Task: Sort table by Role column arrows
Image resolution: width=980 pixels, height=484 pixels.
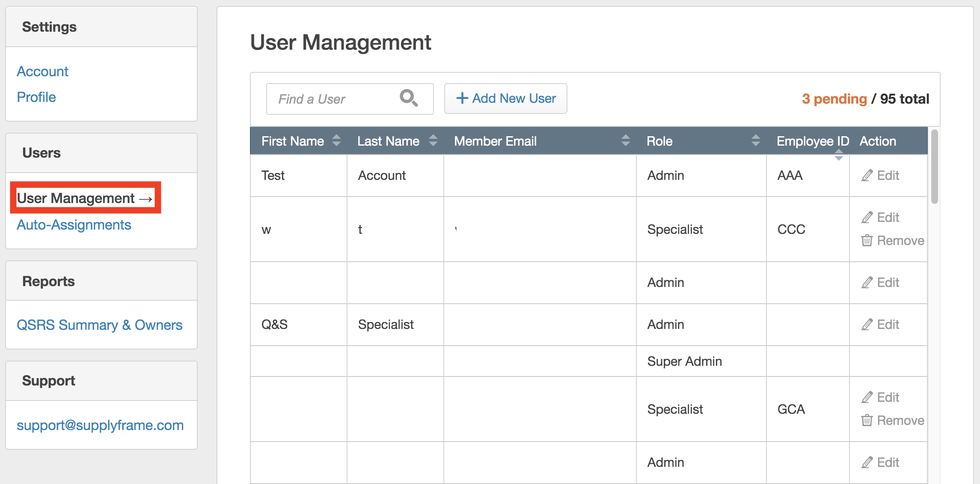Action: [x=756, y=140]
